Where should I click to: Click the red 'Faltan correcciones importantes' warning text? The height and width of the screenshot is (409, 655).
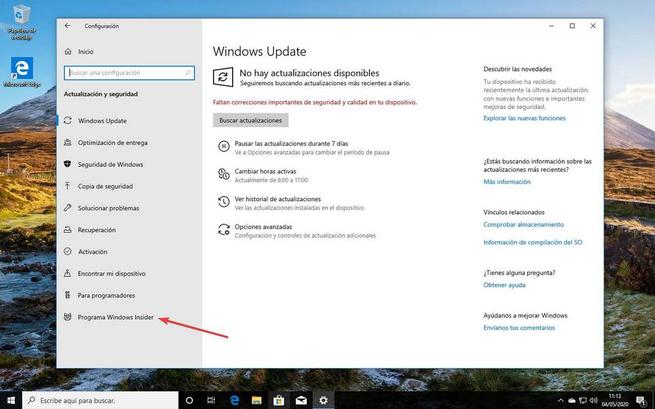(x=315, y=102)
